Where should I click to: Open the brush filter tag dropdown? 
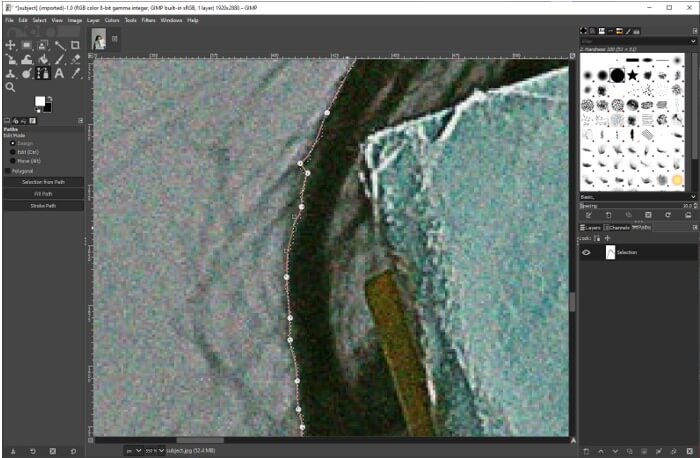pos(693,41)
